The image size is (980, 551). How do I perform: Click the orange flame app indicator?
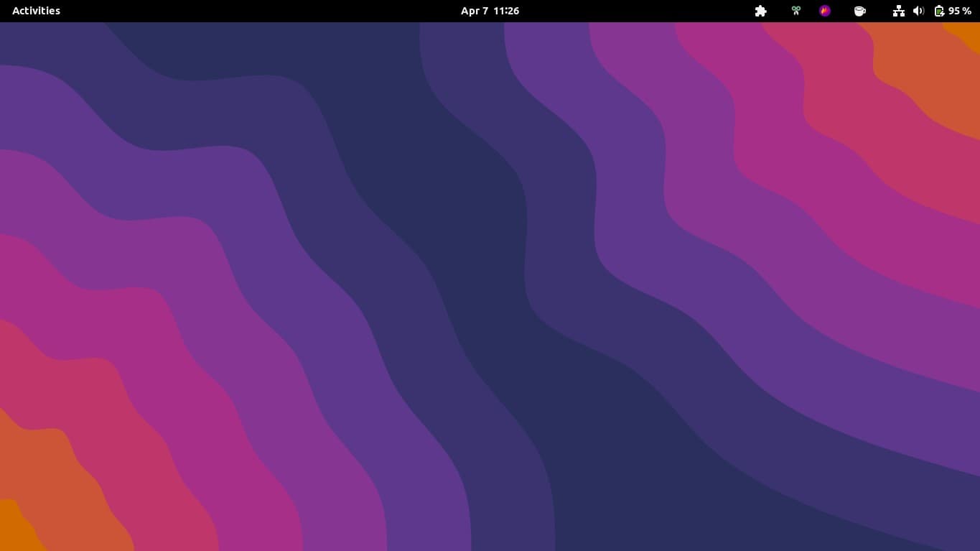coord(824,11)
